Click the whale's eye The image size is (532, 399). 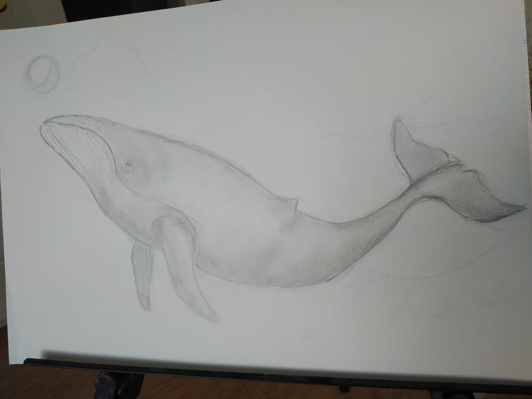[x=128, y=167]
